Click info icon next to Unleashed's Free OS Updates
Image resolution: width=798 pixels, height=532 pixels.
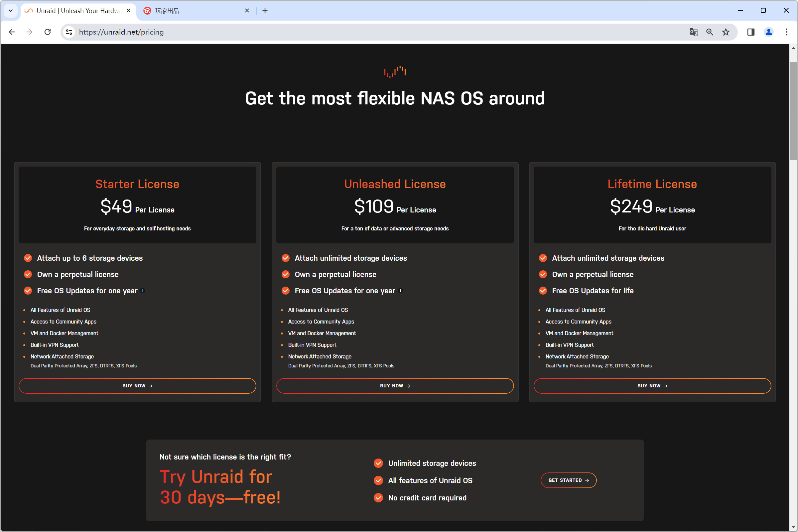point(400,290)
